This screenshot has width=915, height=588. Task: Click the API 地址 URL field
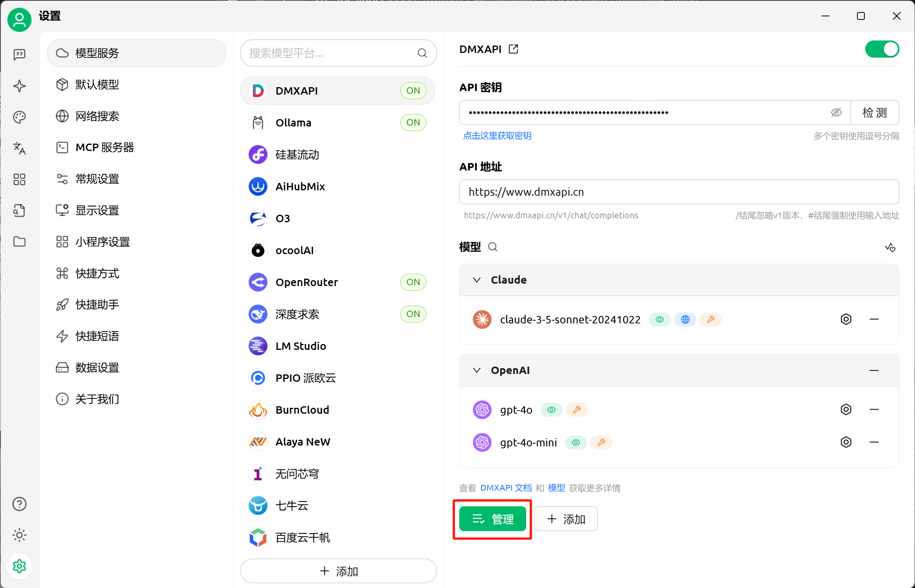coord(679,192)
